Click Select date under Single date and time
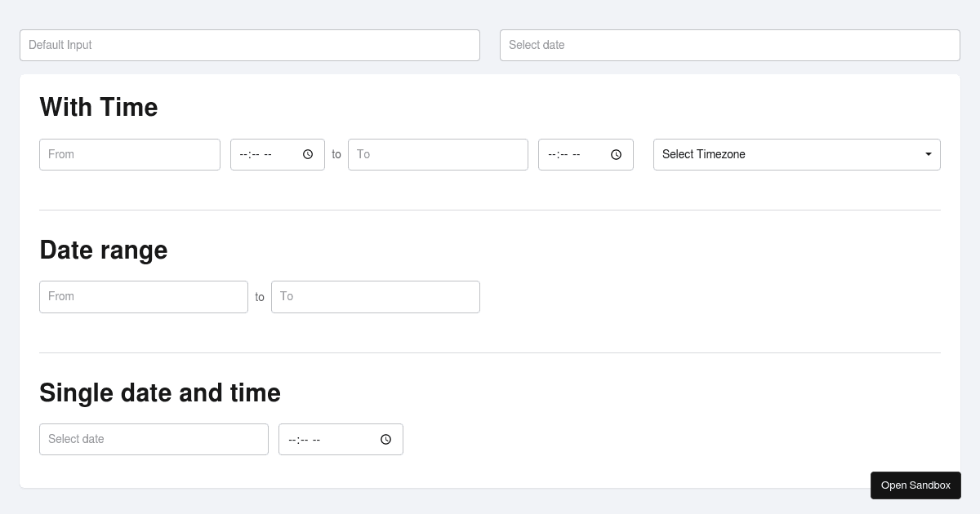Screen dimensions: 980x514 (x=154, y=439)
